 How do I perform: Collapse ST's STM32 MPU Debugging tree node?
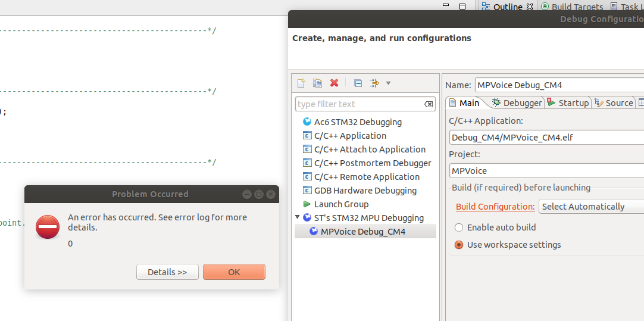point(298,217)
